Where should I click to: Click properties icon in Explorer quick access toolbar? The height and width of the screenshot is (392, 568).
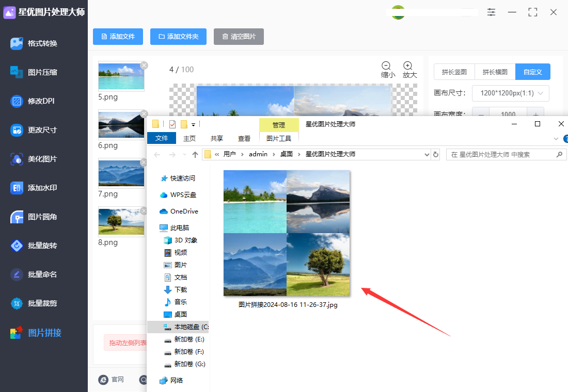pos(172,124)
